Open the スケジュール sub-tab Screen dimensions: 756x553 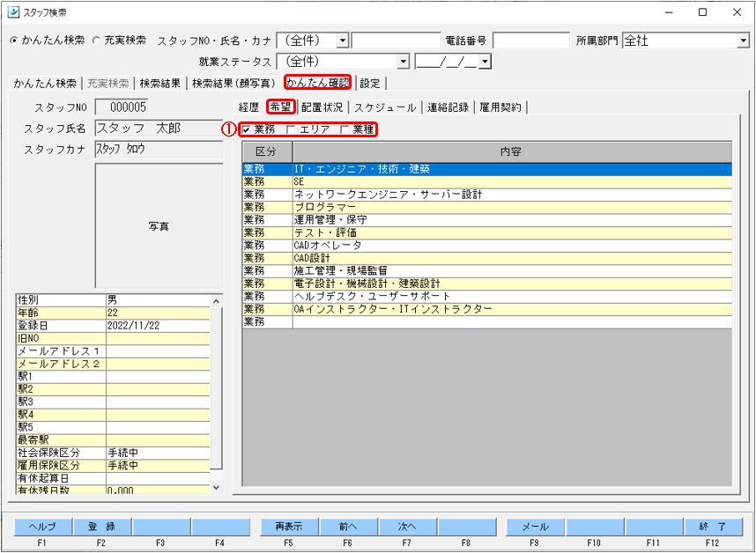(x=385, y=107)
